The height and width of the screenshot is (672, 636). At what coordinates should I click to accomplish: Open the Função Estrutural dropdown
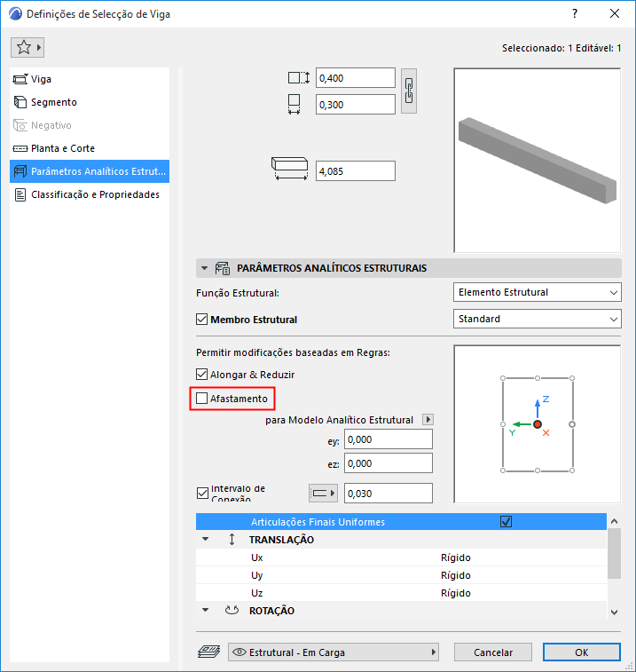coord(537,292)
